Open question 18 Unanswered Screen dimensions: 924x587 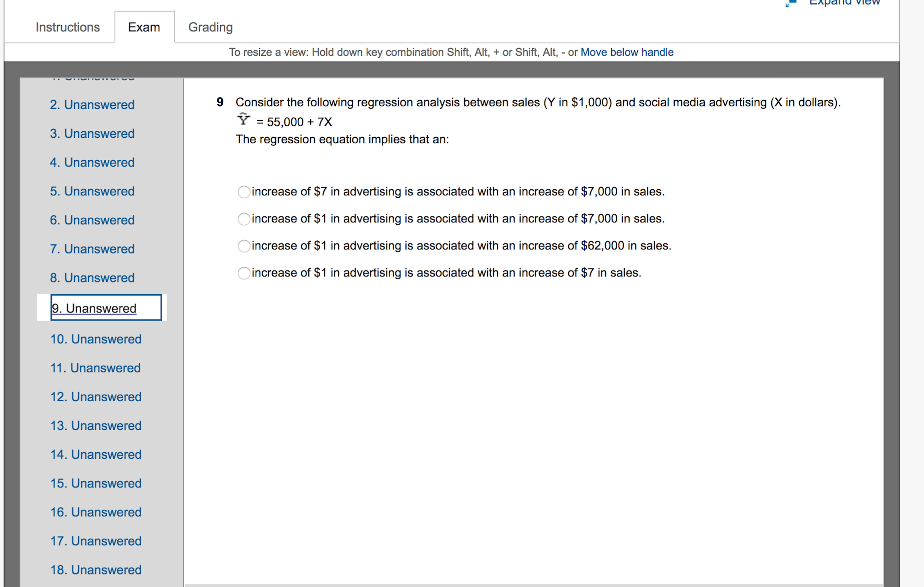pyautogui.click(x=96, y=570)
